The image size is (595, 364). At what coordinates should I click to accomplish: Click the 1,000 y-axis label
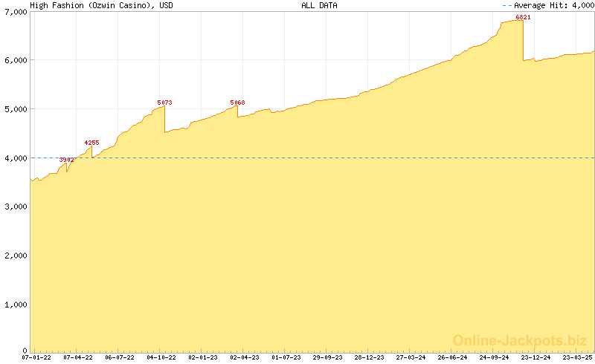tap(15, 305)
